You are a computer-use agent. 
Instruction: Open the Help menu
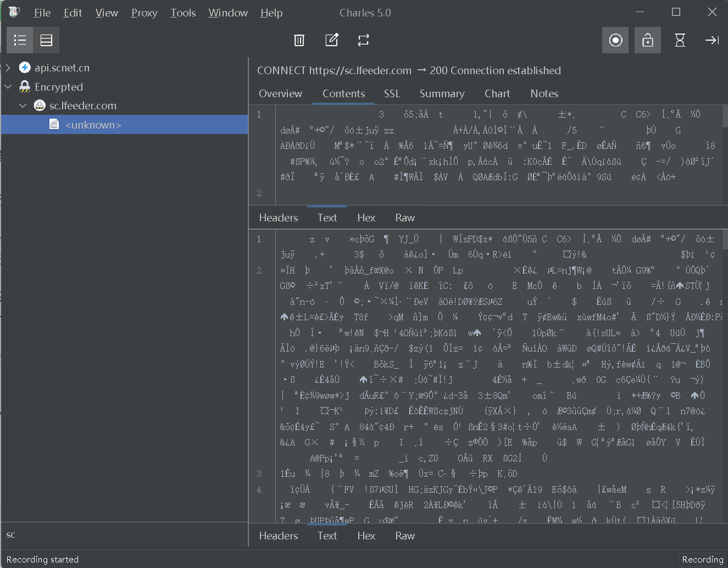(271, 13)
